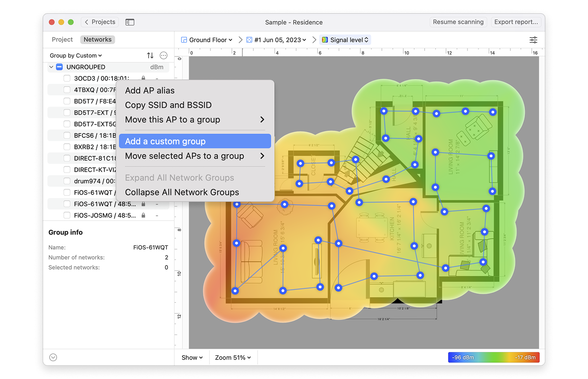This screenshot has width=588, height=379.
Task: Click lock icon on FiOS-61WQT / 48:5 row
Action: point(143,204)
